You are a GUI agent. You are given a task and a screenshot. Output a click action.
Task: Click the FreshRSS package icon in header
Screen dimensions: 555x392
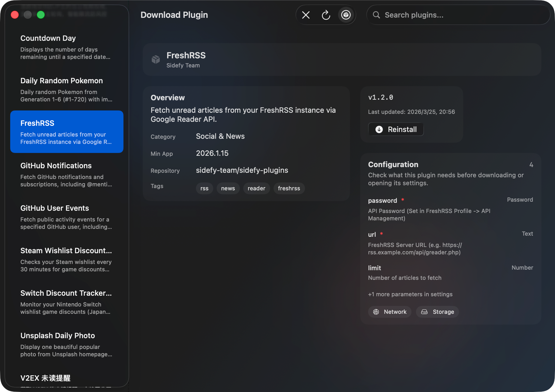click(156, 59)
